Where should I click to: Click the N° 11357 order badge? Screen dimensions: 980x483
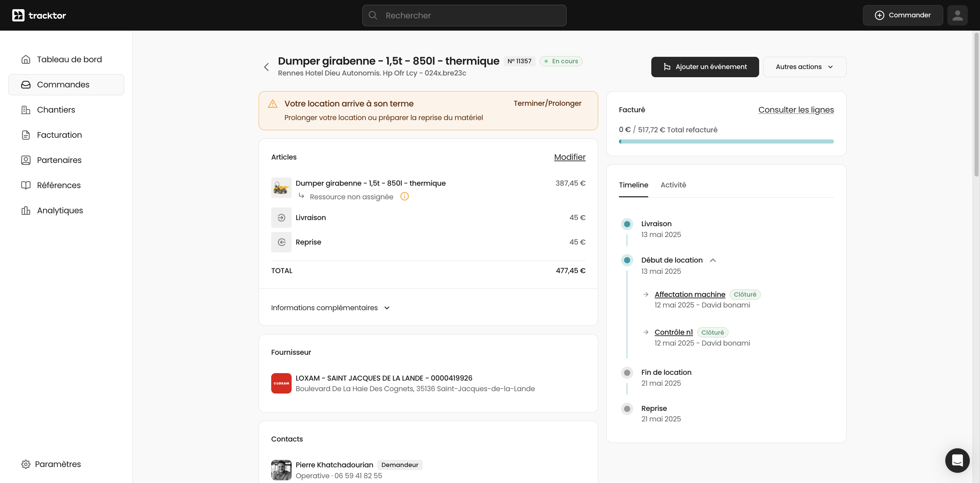(x=519, y=61)
